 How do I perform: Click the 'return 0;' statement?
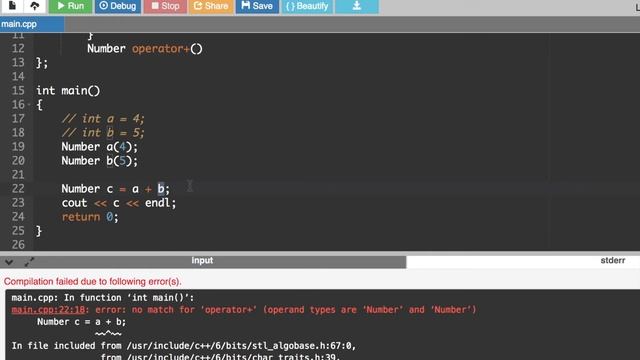[x=90, y=217]
